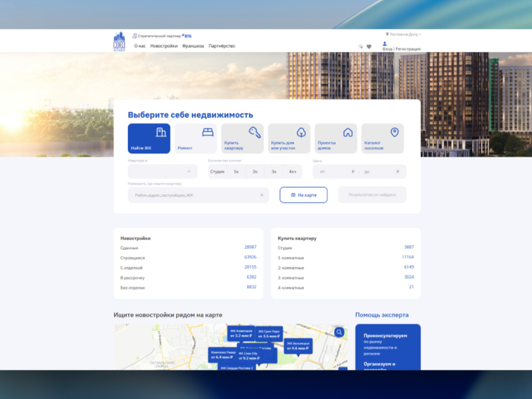The height and width of the screenshot is (399, 532).
Task: Select the 2к room filter
Action: click(255, 172)
